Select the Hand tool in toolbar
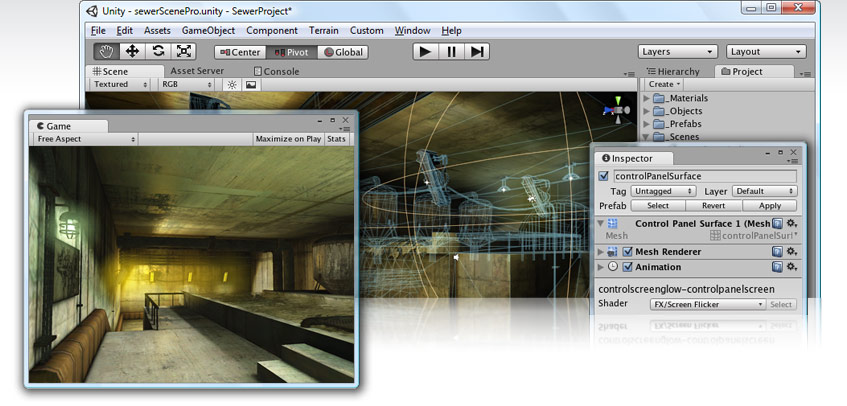847x406 pixels. click(x=106, y=51)
